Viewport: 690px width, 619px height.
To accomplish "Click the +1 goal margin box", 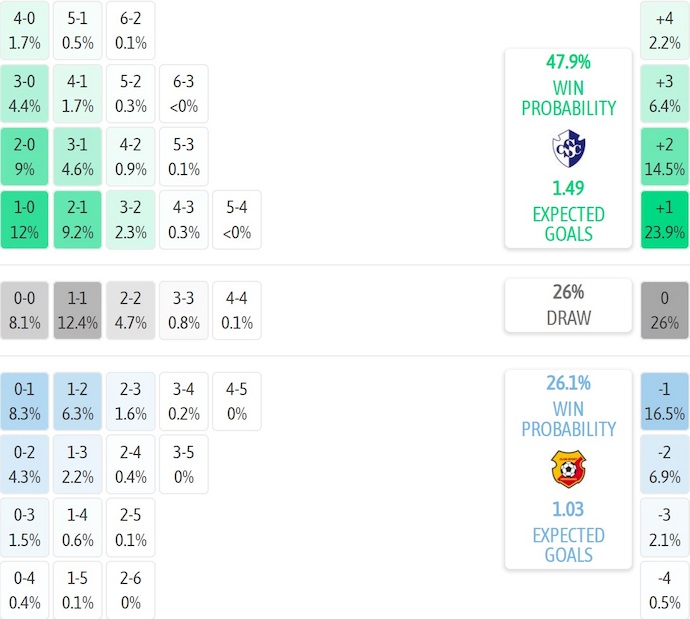I will click(665, 220).
